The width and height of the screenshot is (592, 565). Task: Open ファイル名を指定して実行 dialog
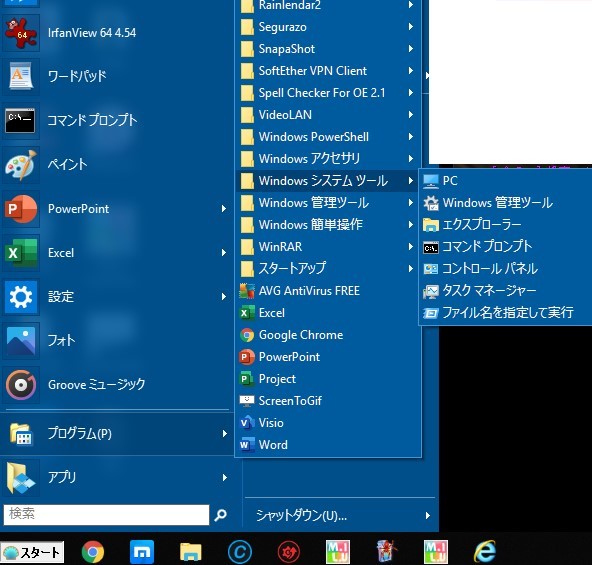point(506,312)
